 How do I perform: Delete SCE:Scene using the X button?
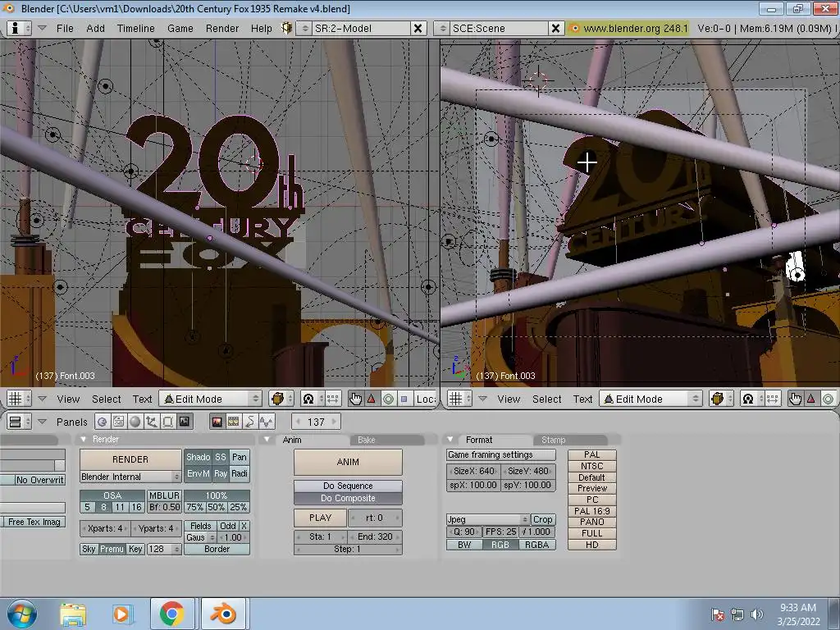pos(555,29)
